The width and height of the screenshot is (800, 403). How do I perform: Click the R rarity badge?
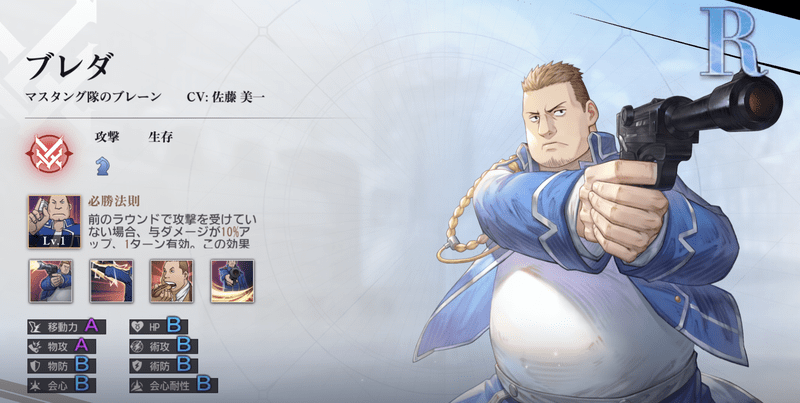point(733,42)
